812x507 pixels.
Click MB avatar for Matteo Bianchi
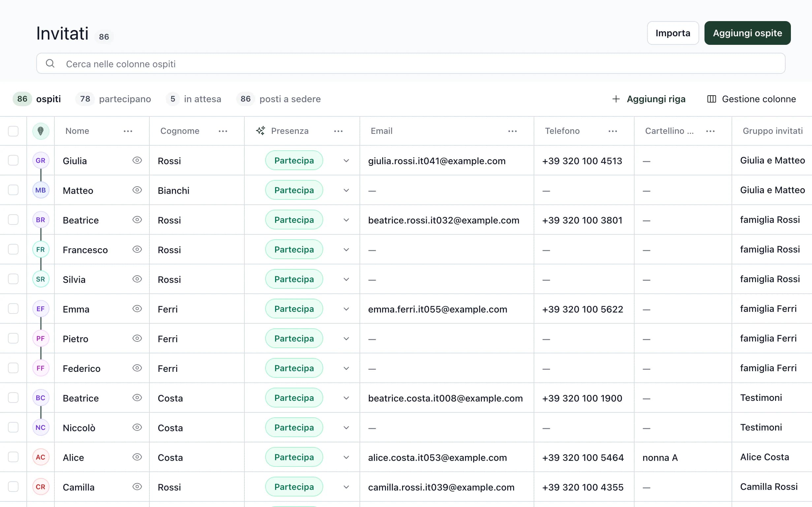[x=41, y=190]
